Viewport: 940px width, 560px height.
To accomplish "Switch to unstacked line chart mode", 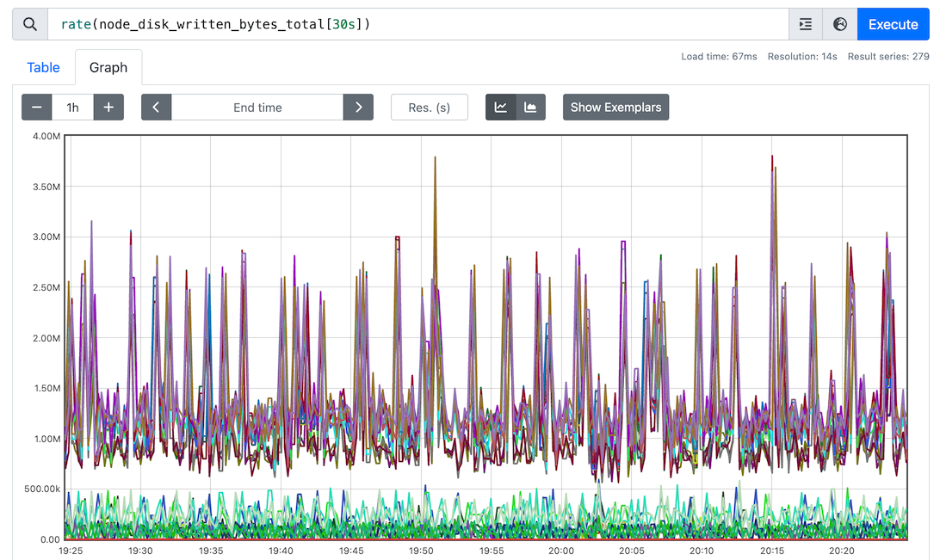I will tap(500, 108).
